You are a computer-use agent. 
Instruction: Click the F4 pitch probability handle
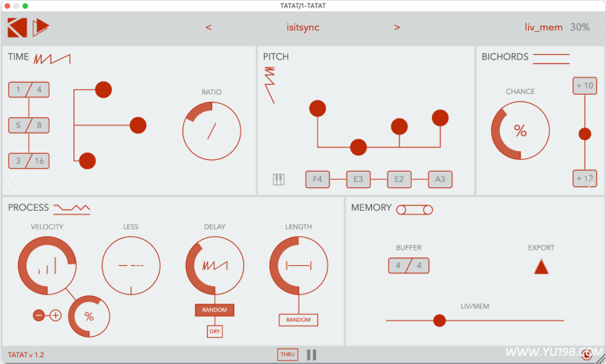click(318, 108)
